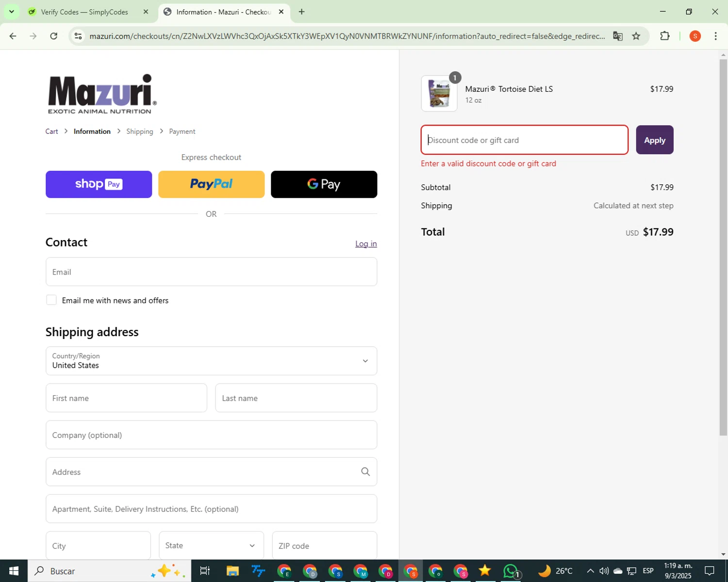This screenshot has height=582, width=728.
Task: Open Task View on the taskbar
Action: coord(205,571)
